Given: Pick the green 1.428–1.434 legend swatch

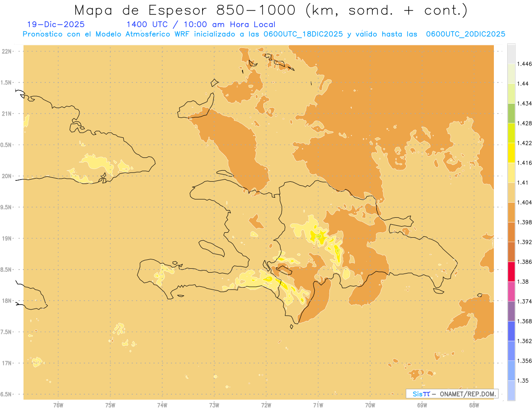Looking at the screenshot, I should click(x=511, y=113).
